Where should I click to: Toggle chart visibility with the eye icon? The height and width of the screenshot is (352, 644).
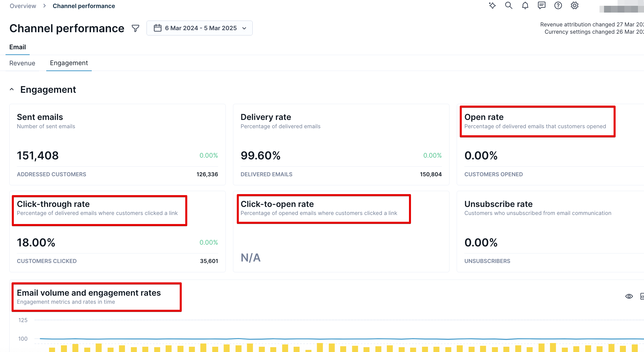[629, 296]
